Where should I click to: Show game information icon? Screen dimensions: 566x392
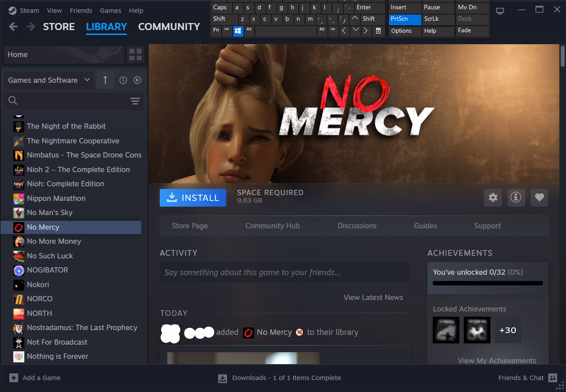516,198
